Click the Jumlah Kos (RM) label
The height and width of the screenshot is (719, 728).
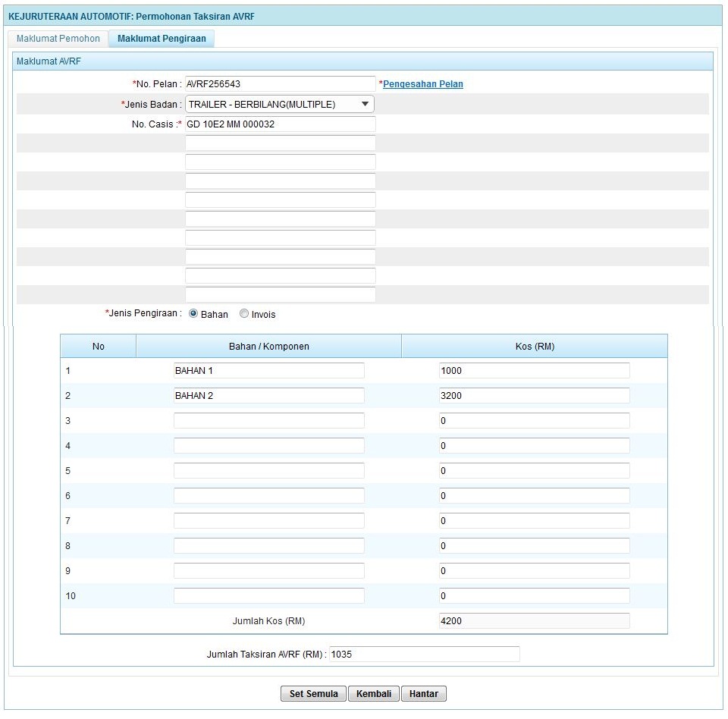click(268, 621)
